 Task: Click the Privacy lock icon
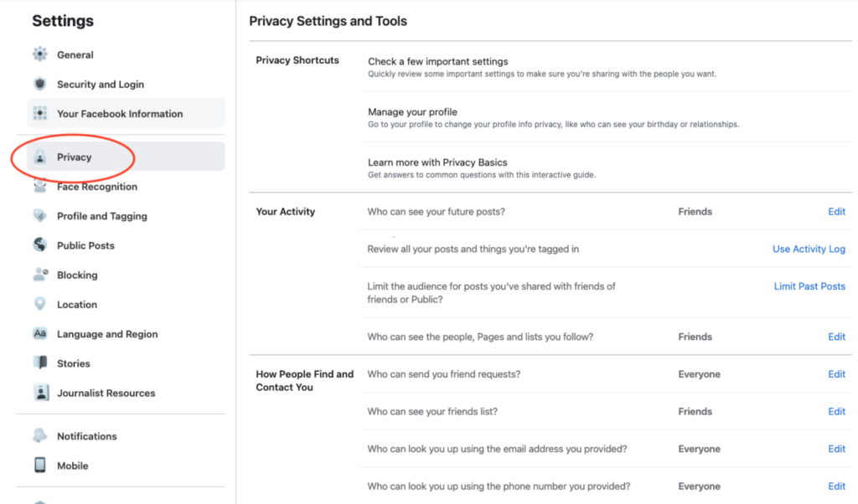tap(40, 157)
